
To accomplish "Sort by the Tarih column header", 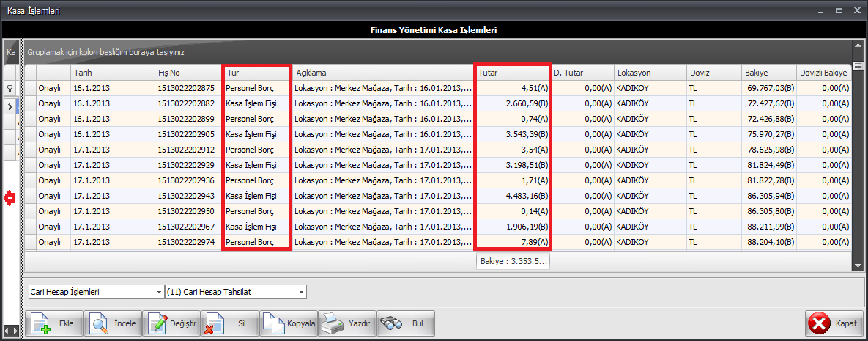I will point(112,73).
